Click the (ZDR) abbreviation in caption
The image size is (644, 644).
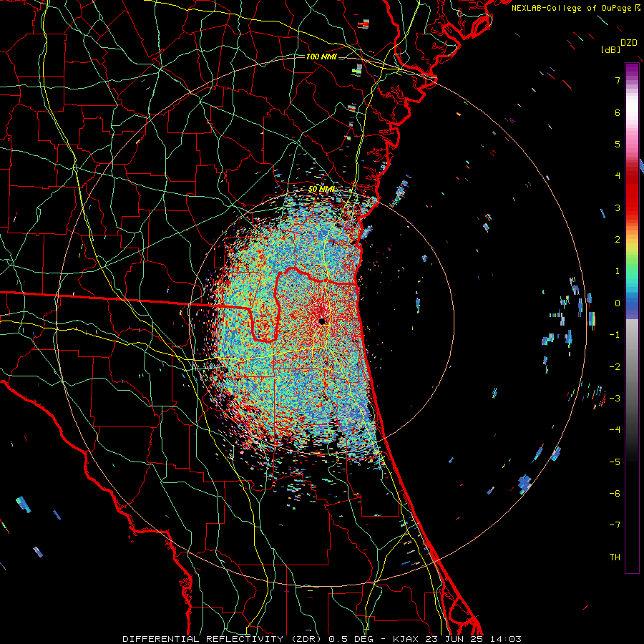coord(306,639)
